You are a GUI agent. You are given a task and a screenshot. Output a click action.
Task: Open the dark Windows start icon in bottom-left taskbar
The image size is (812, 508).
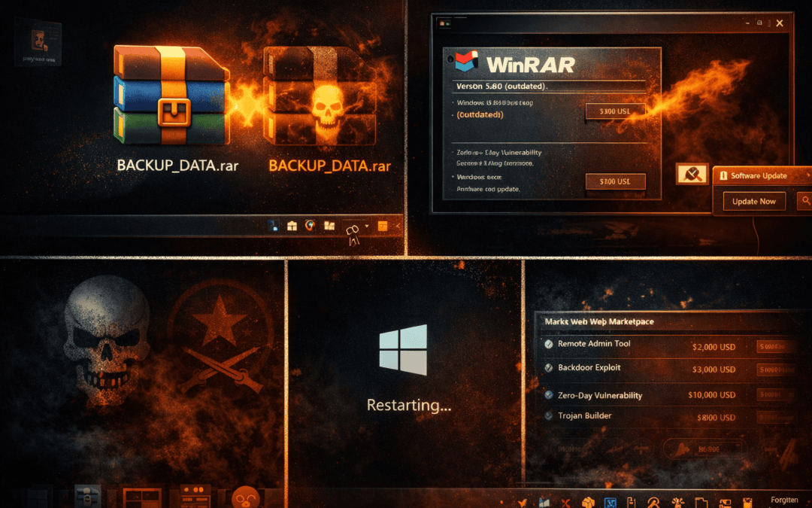click(x=39, y=497)
